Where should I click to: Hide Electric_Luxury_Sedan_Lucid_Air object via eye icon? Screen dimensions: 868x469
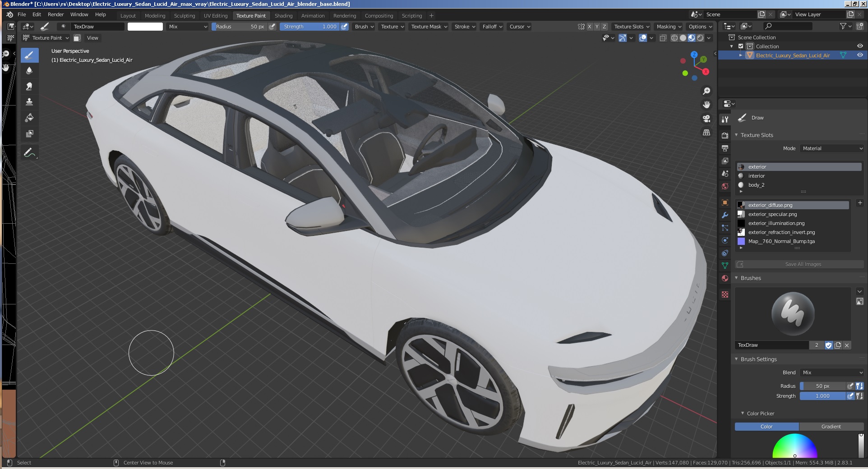coord(860,55)
